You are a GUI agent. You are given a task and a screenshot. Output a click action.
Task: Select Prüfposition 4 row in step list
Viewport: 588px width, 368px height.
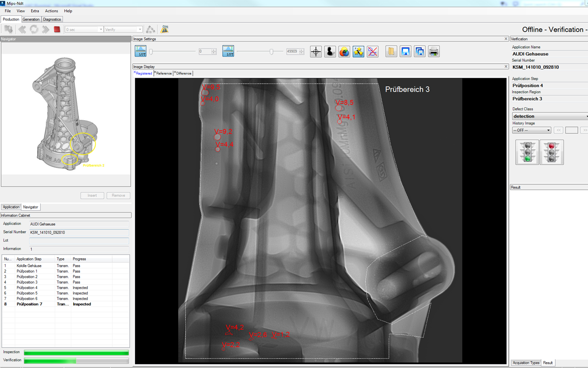pyautogui.click(x=27, y=288)
